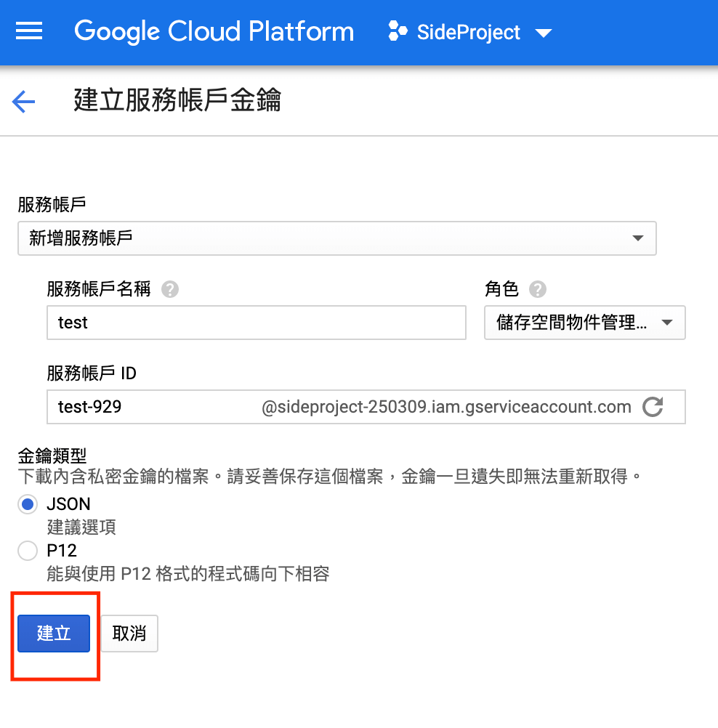Click the 建立 button
The image size is (718, 728).
(54, 634)
